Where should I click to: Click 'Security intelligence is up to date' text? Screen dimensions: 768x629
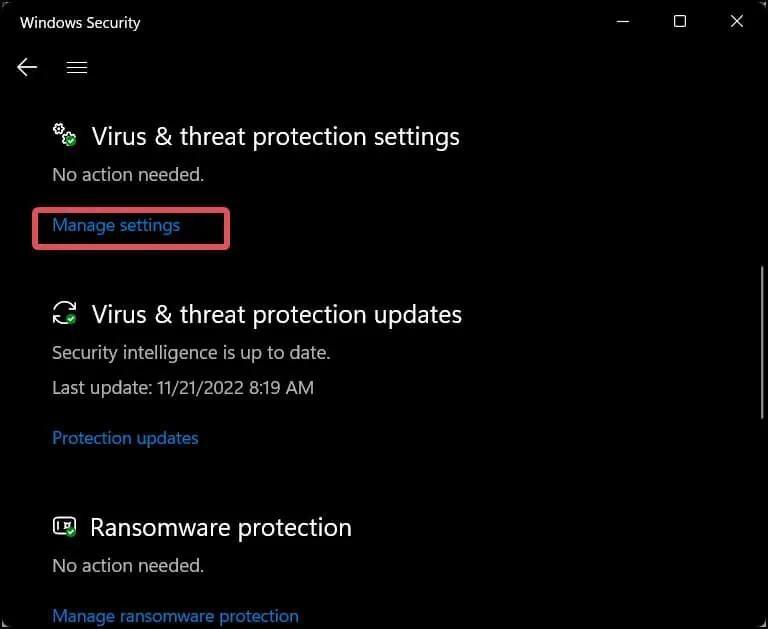[191, 353]
